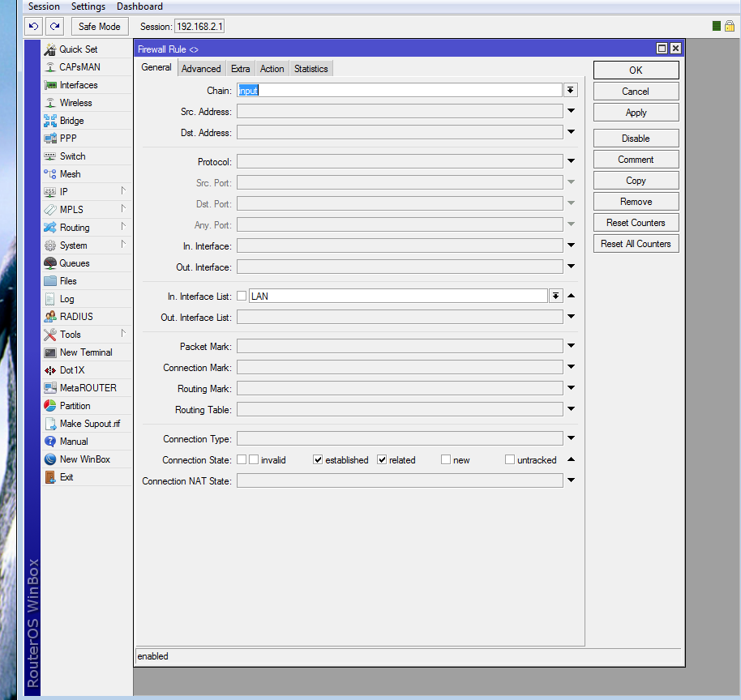This screenshot has height=700, width=741.
Task: Open the Manual help icon
Action: pos(50,442)
